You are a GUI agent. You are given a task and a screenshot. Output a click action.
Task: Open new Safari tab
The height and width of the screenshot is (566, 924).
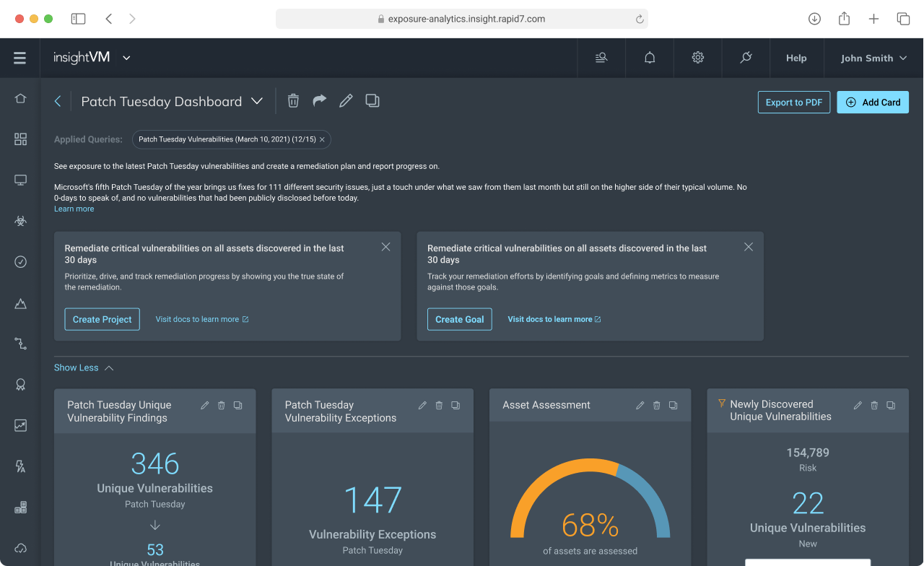coord(873,19)
